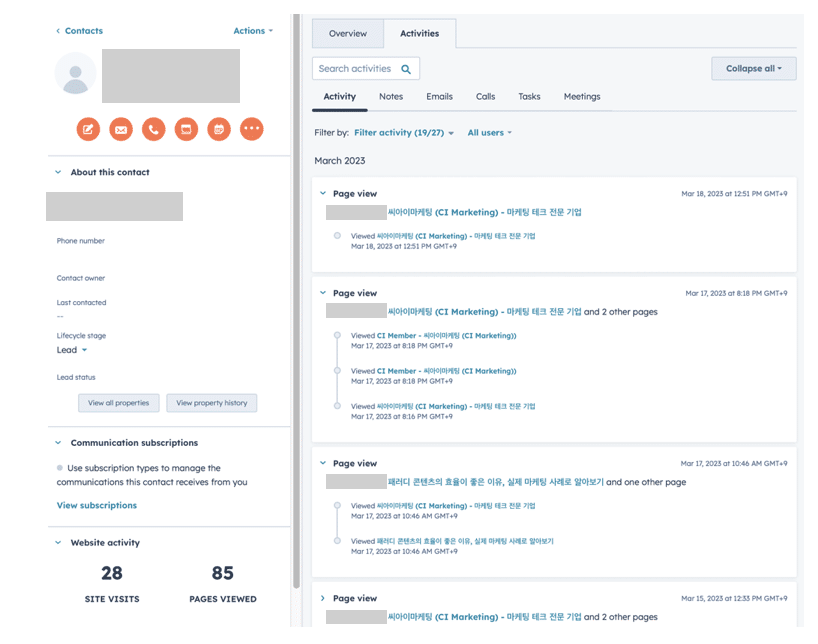Click the Last contacted property label

tap(81, 303)
